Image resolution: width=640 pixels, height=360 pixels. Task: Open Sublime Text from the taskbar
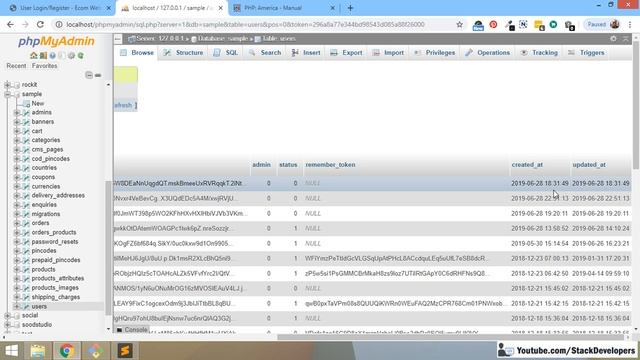pos(125,350)
